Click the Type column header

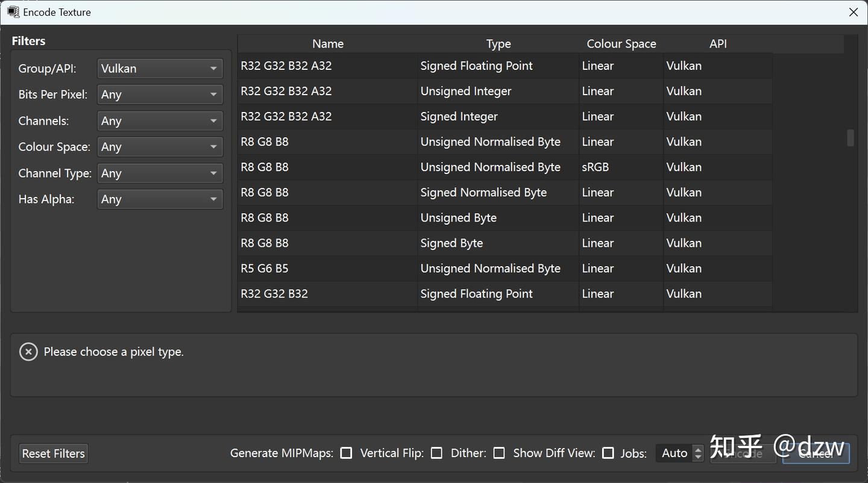[498, 44]
